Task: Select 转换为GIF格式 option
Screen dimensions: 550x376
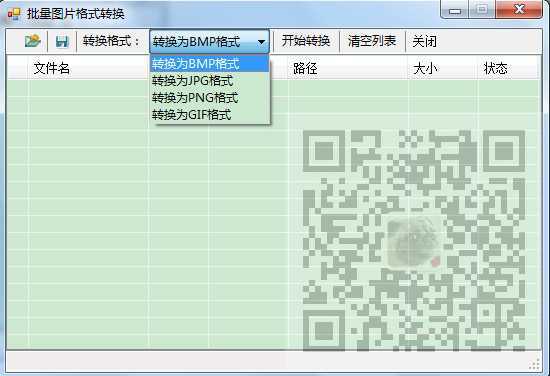Action: tap(210, 115)
